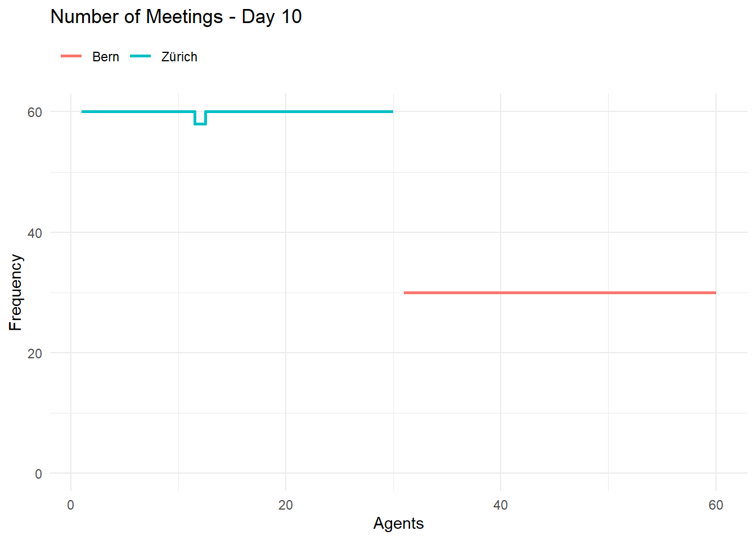This screenshot has width=756, height=540.
Task: Click y-axis tick label 0
Action: 38,474
